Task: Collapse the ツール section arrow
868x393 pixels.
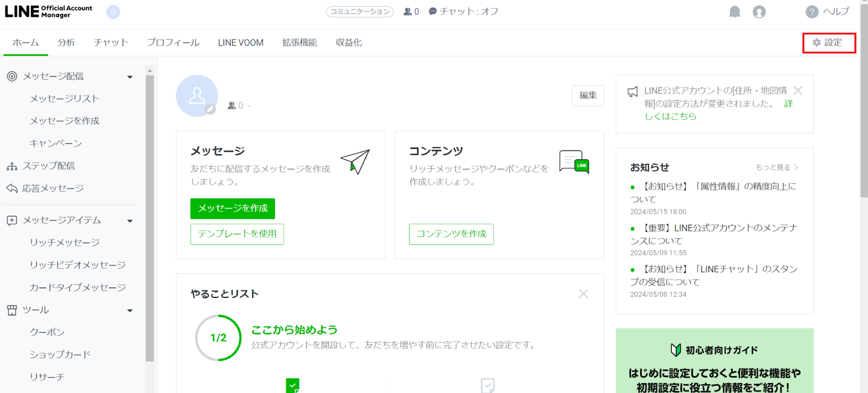Action: pyautogui.click(x=130, y=310)
